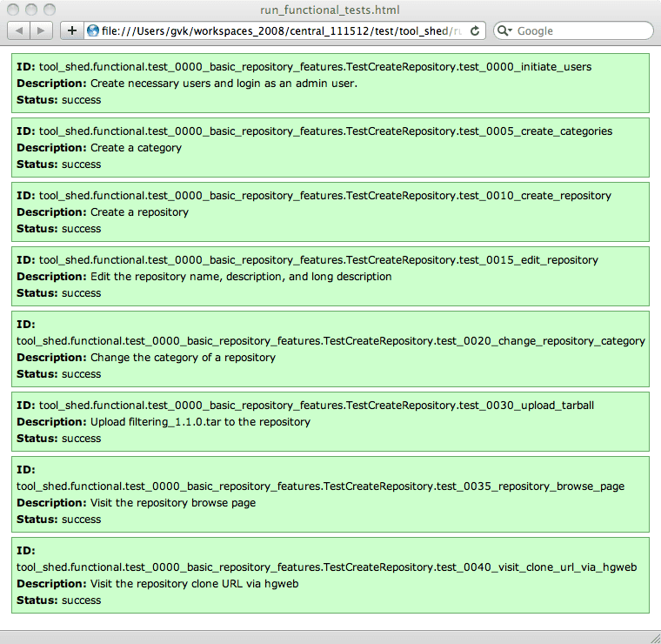Reload the page with the refresh icon
Screen dimensions: 661x644
coord(475,30)
